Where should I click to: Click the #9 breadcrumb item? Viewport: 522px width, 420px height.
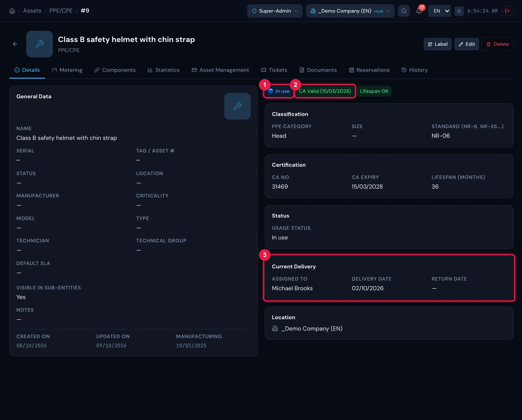(85, 11)
